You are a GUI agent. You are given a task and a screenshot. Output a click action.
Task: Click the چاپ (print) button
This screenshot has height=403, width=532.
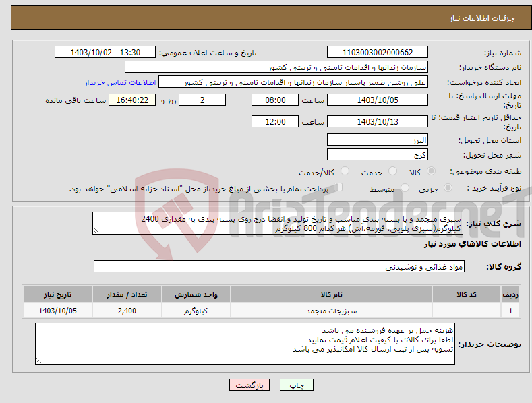pos(297,385)
